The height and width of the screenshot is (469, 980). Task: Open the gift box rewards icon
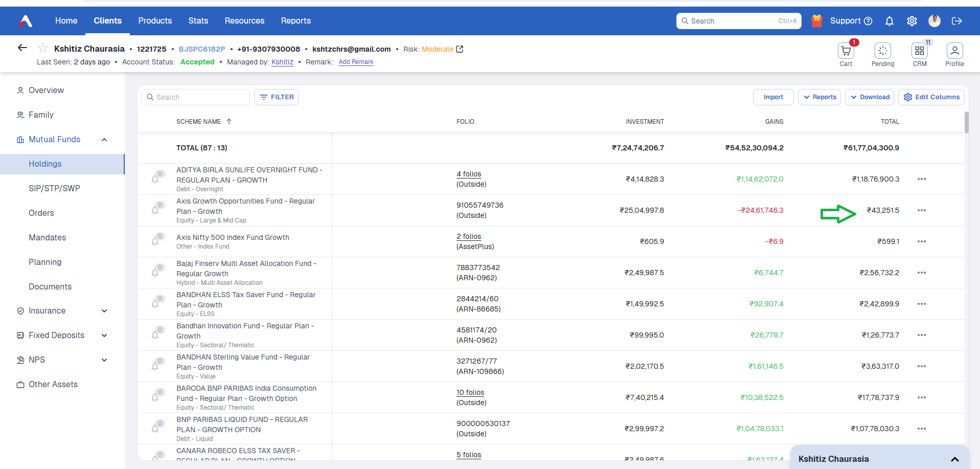click(x=817, y=20)
